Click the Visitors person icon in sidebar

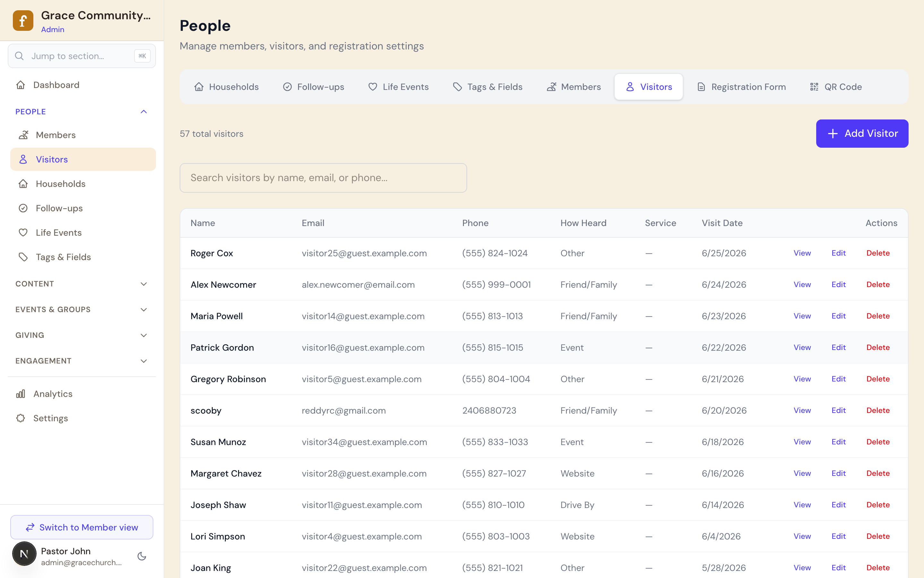[23, 159]
